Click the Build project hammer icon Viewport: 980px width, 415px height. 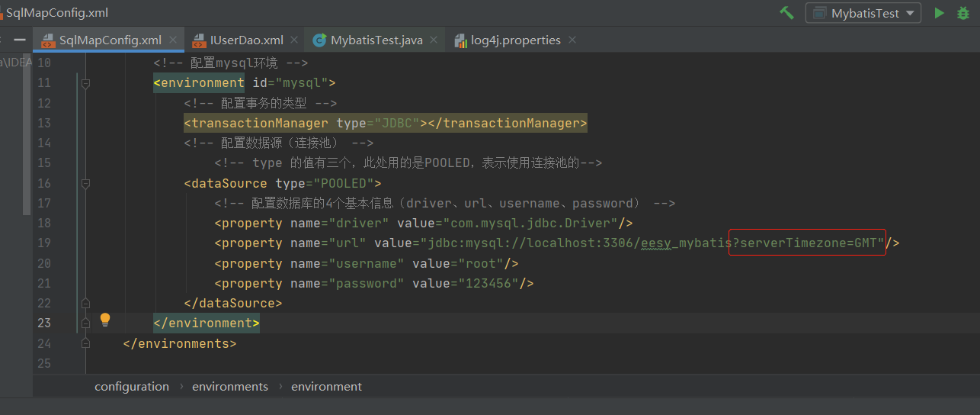click(x=787, y=13)
